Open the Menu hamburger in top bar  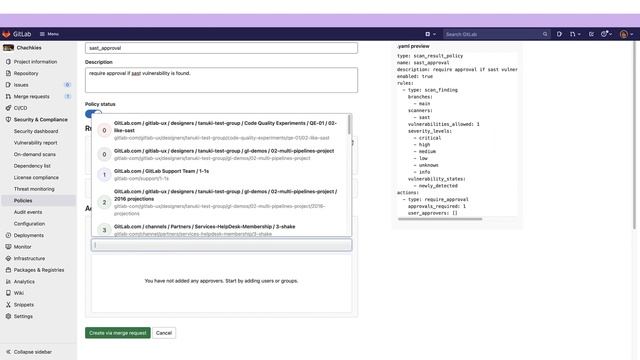pos(49,34)
